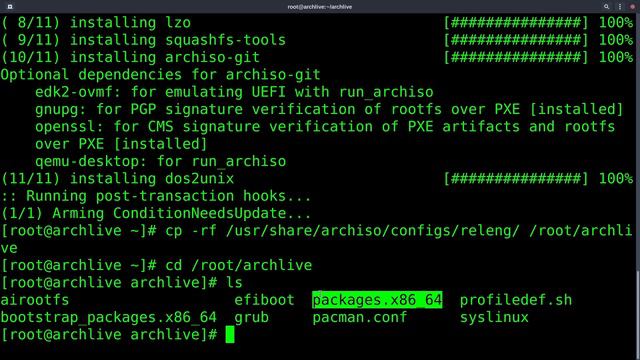Click 'installing dos2unix' line
640x360 pixels.
tap(117, 179)
